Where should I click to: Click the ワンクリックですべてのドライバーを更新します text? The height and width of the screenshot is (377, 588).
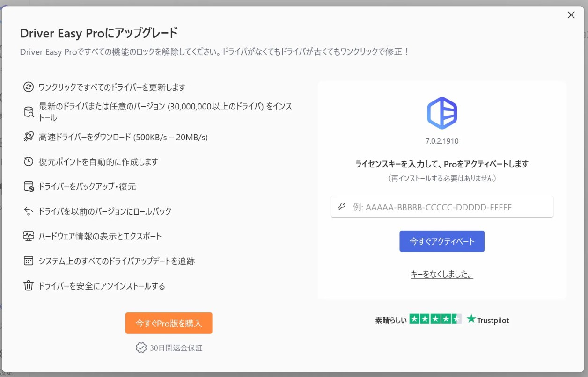click(x=112, y=87)
